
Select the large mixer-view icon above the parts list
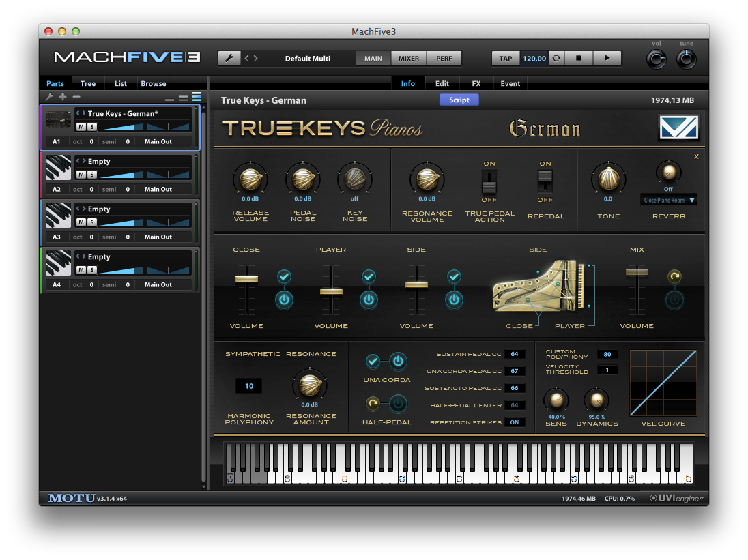tap(197, 96)
